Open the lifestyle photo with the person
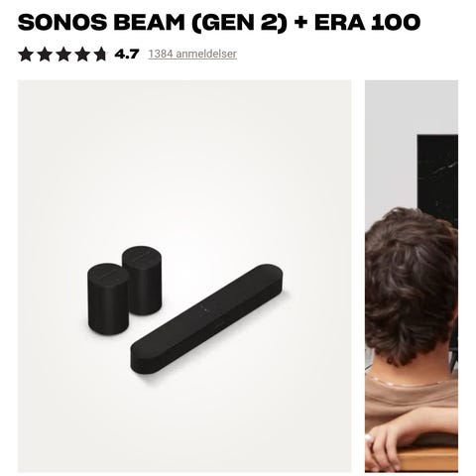Viewport: 476px width, 476px height. [412, 276]
